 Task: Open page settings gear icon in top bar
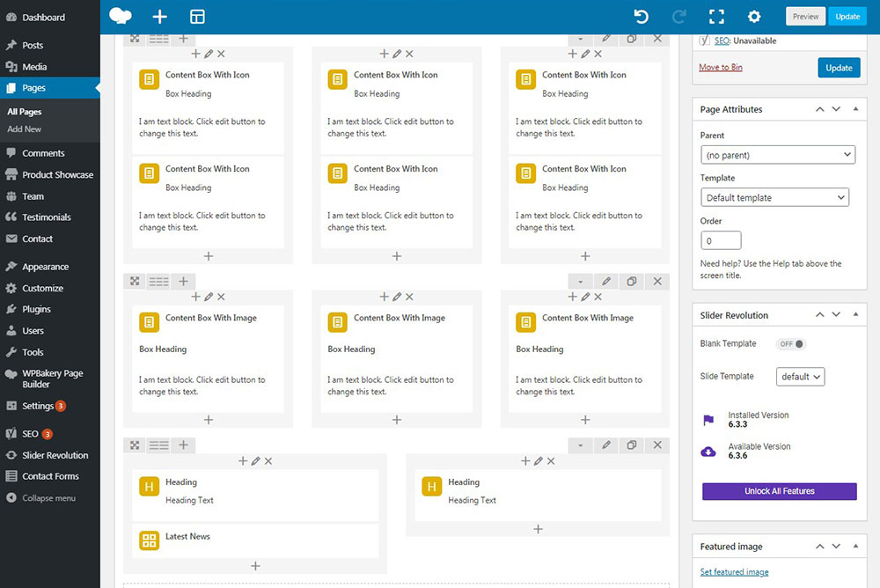click(x=754, y=17)
